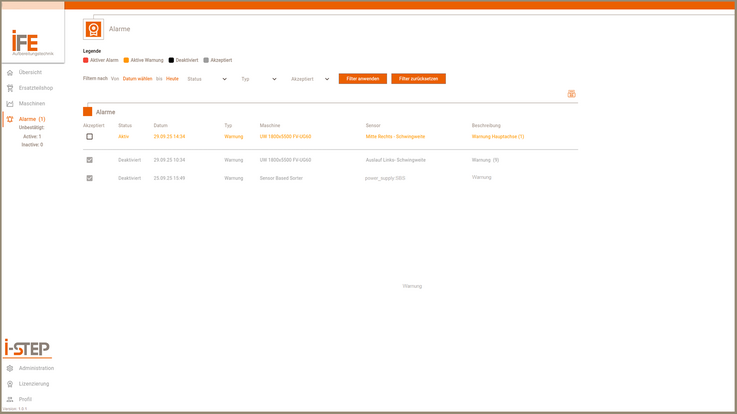
Task: Click the Ersatzteilshop cart icon
Action: coord(10,88)
